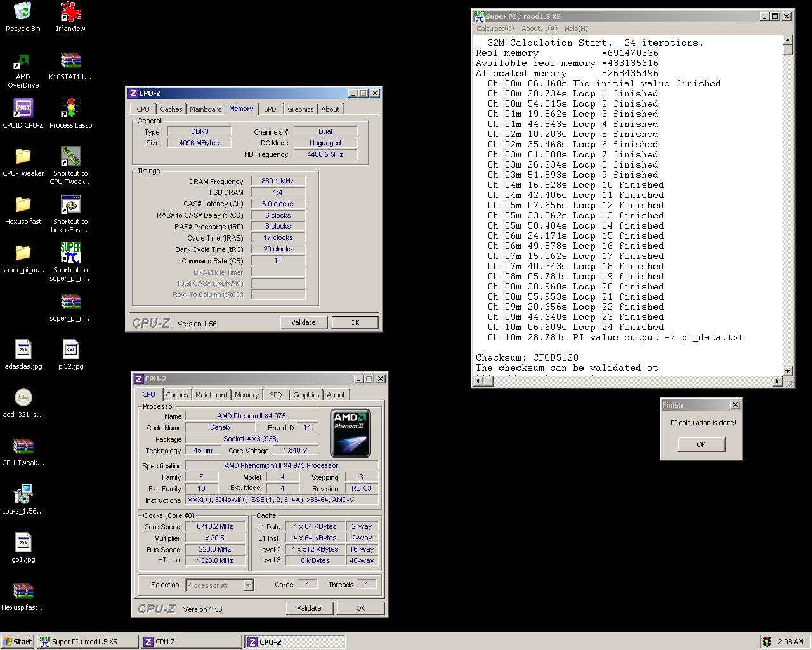Open SPD tab in lower CPU-Z window
The height and width of the screenshot is (650, 812).
click(x=276, y=395)
